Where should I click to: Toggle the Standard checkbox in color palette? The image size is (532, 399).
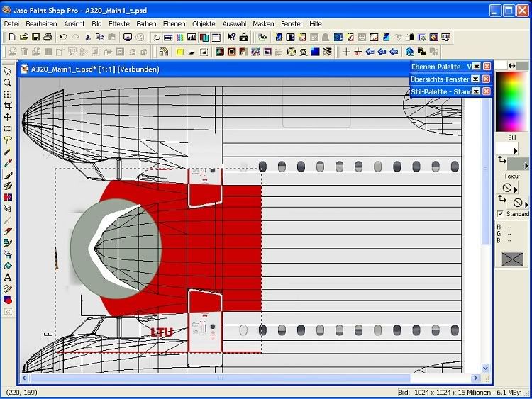(500, 213)
